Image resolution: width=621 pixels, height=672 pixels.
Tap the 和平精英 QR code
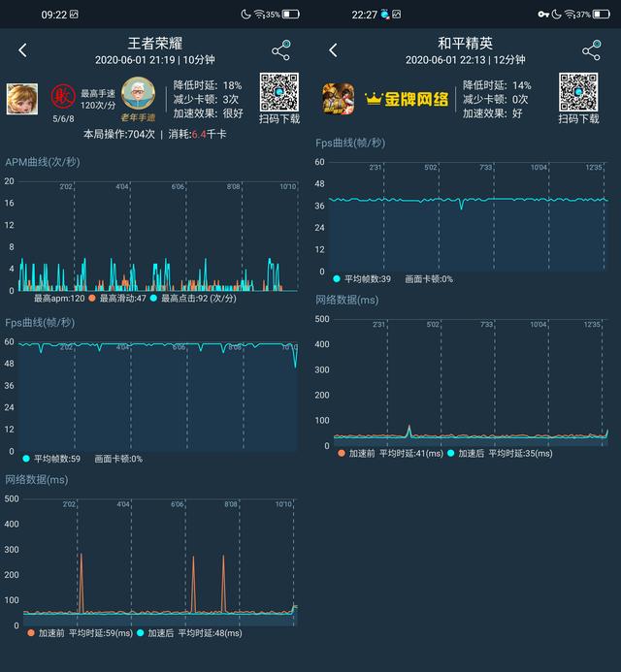point(578,92)
